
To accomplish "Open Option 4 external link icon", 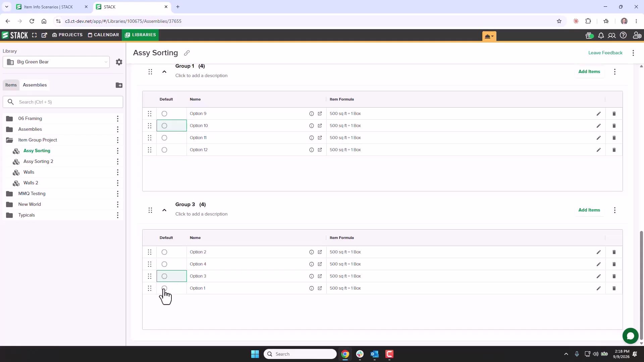I will tap(320, 264).
